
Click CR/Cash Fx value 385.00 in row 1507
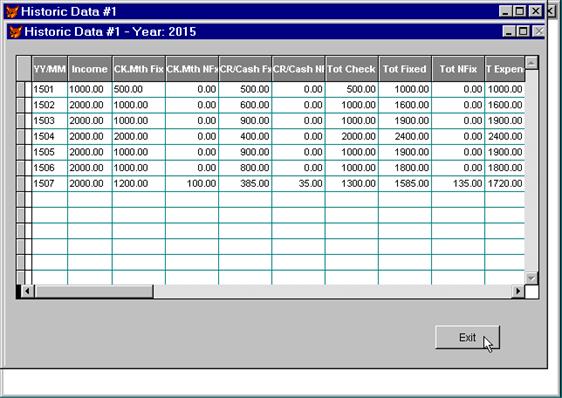245,184
